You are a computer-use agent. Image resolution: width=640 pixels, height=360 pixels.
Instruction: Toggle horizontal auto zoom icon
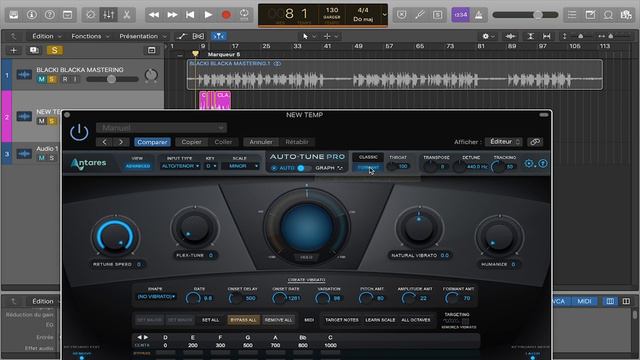[x=547, y=36]
